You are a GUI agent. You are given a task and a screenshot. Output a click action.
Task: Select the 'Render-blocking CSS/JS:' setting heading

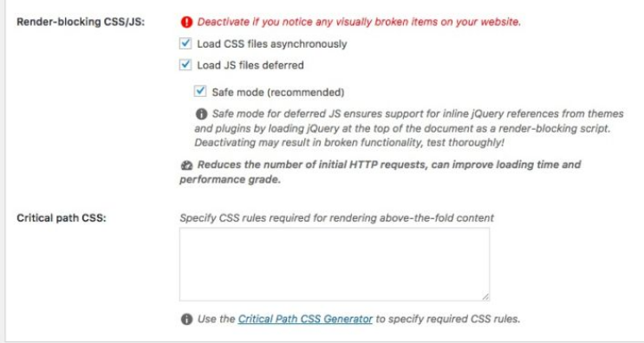[x=81, y=22]
